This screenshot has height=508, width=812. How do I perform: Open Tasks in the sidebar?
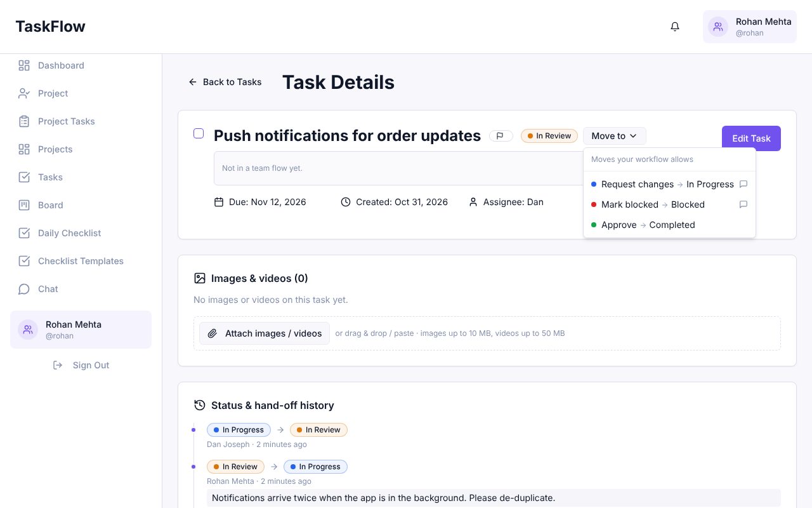coord(81,177)
